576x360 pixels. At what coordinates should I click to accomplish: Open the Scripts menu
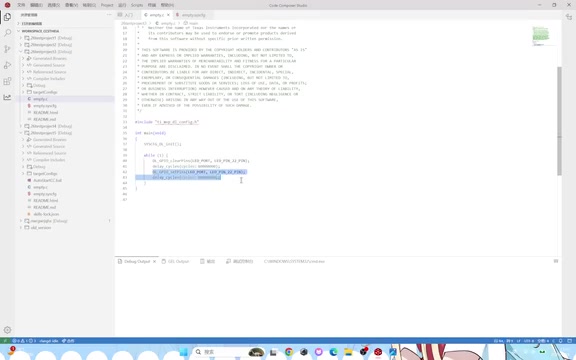[x=137, y=5]
